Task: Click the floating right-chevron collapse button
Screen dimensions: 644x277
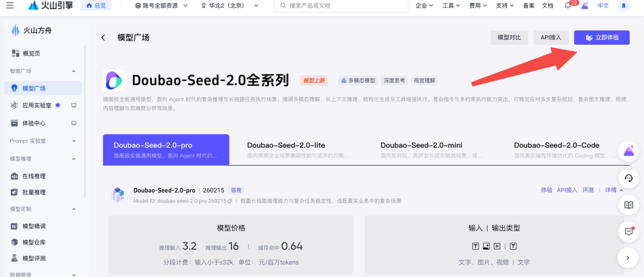Action: pos(628,258)
